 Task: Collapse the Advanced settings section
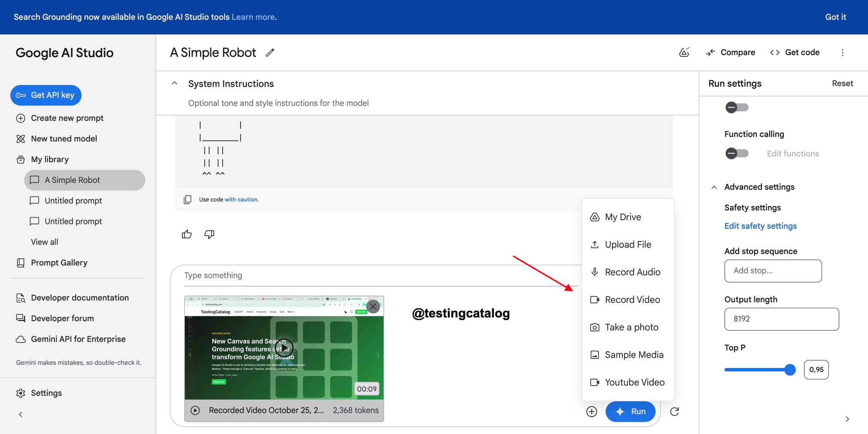[714, 187]
